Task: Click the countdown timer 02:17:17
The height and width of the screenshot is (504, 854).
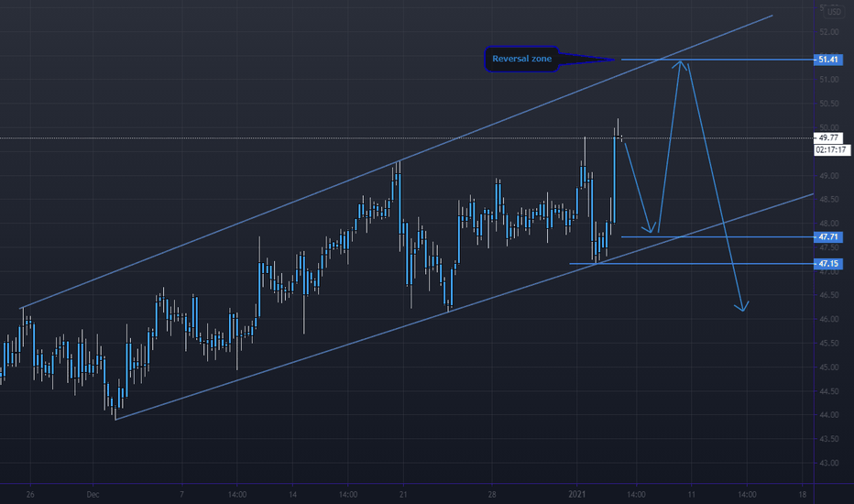Action: point(832,150)
